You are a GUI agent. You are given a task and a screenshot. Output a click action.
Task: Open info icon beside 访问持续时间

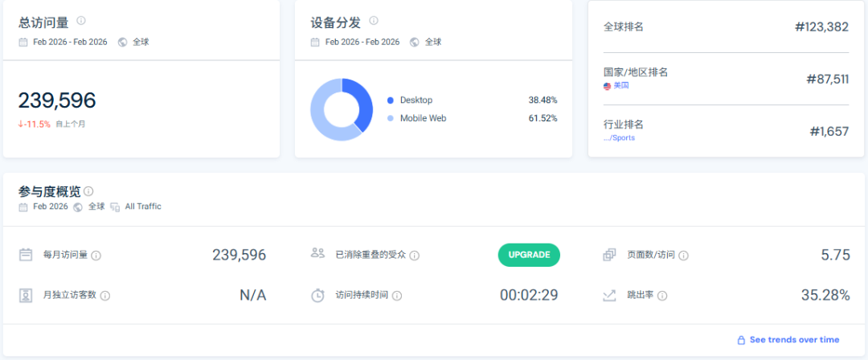[x=397, y=296]
